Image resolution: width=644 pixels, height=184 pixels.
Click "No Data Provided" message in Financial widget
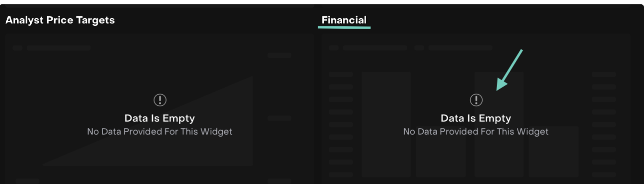(x=476, y=131)
